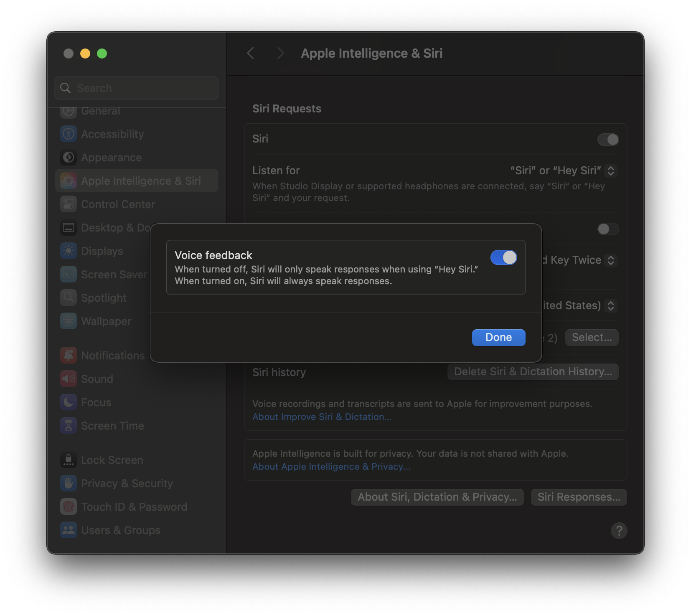
Task: Select the Touch ID fingerprint icon
Action: pyautogui.click(x=69, y=507)
